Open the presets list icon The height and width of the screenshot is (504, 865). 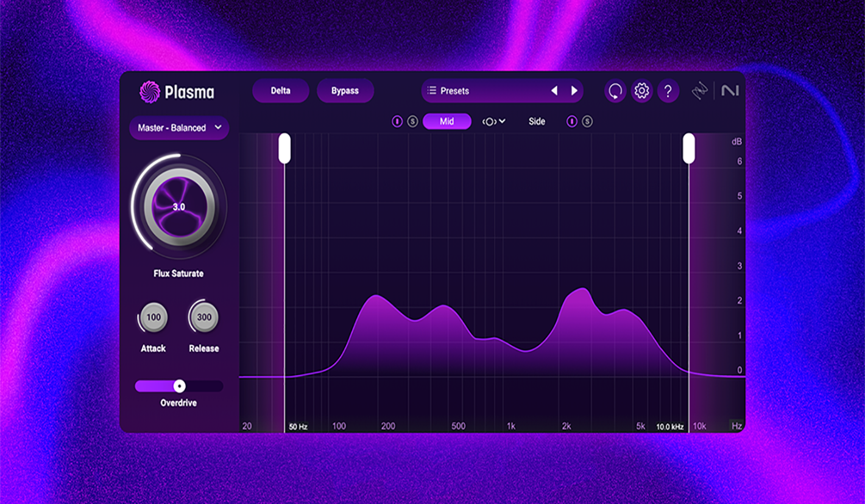pos(432,91)
